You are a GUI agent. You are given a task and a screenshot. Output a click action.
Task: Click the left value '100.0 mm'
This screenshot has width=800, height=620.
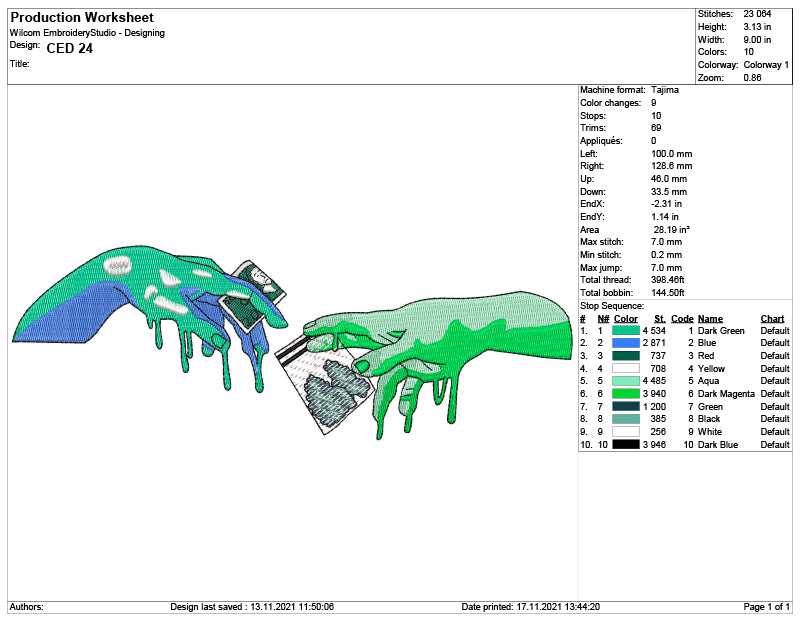pos(671,154)
